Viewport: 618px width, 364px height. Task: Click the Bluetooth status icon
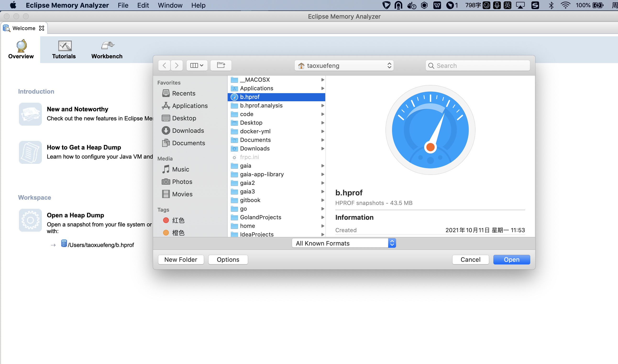(x=551, y=5)
